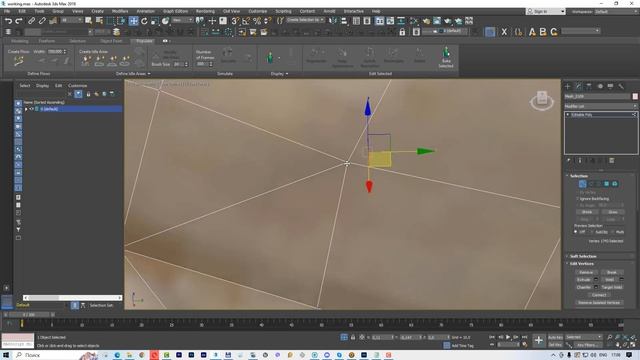This screenshot has width=640, height=360.
Task: Click the Shrink selection button
Action: coord(587,212)
